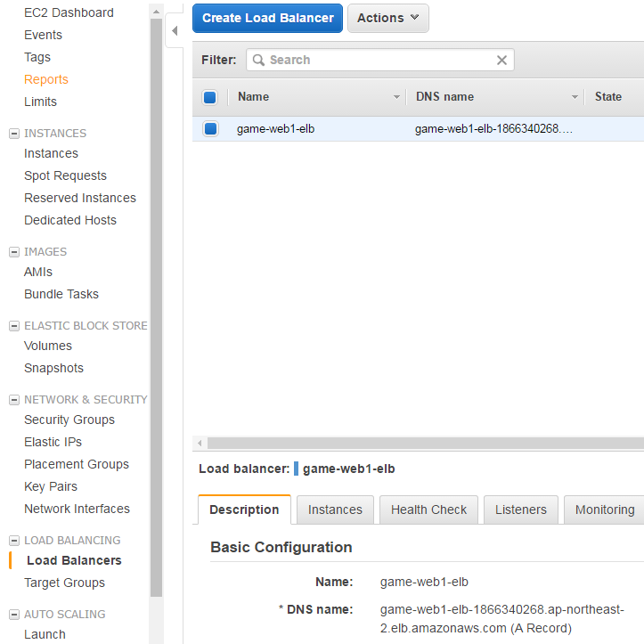Open Volumes page
Viewport: 644px width, 644px height.
tap(48, 346)
